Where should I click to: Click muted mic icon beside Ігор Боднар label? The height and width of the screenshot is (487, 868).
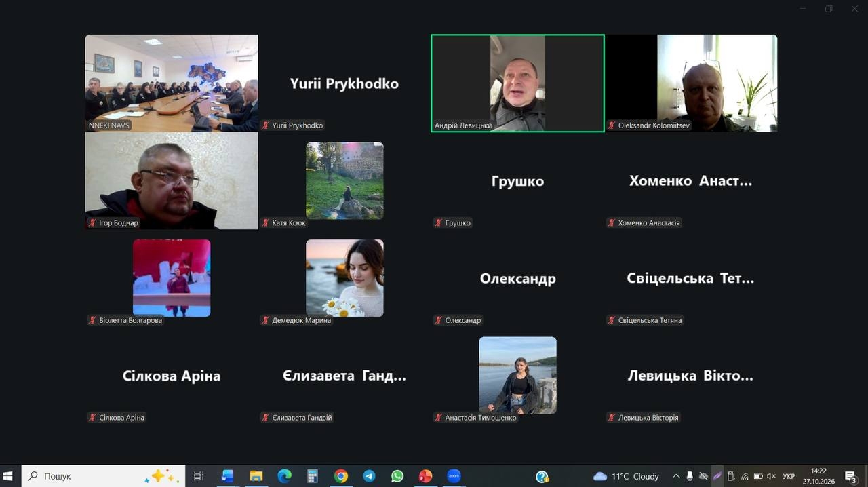click(x=93, y=222)
